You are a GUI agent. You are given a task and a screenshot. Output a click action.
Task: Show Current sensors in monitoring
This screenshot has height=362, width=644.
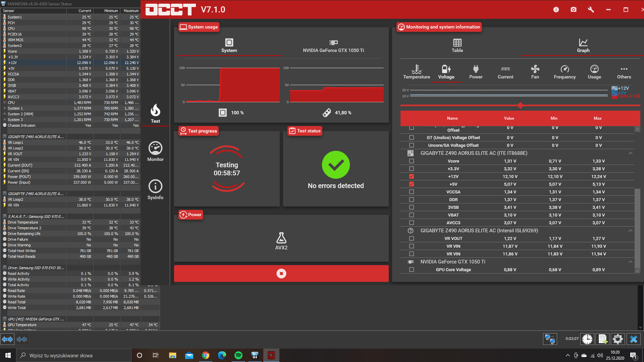coord(505,72)
